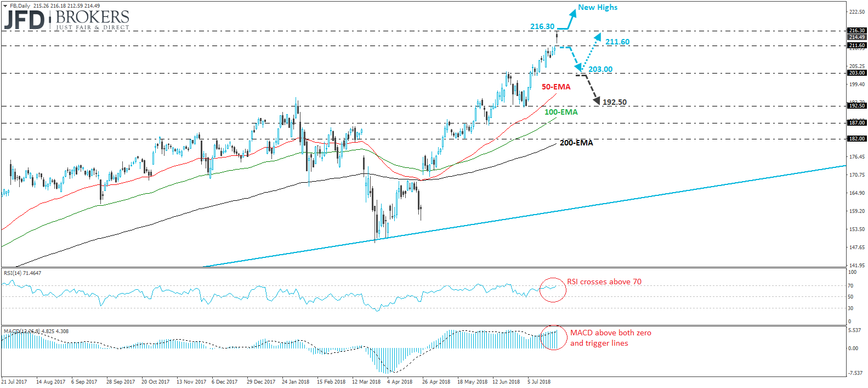Click the 12 Mar 2018 date marker
868x388 pixels.
366,381
